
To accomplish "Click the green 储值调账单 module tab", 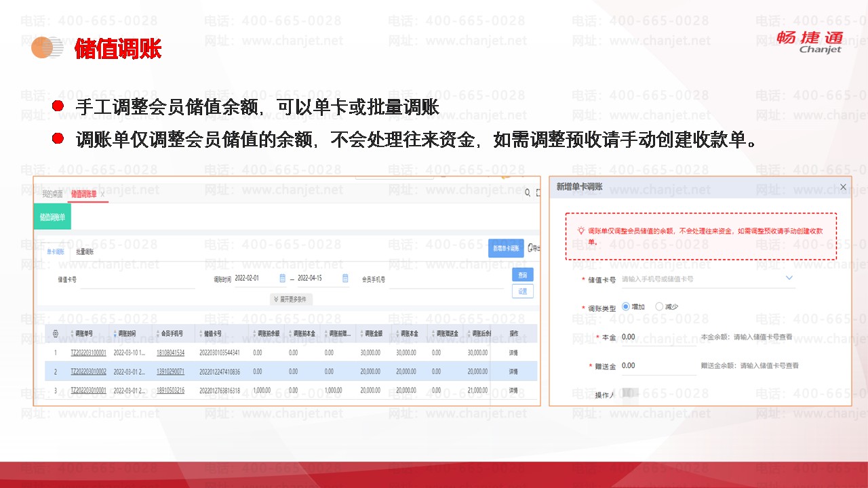I will (52, 218).
